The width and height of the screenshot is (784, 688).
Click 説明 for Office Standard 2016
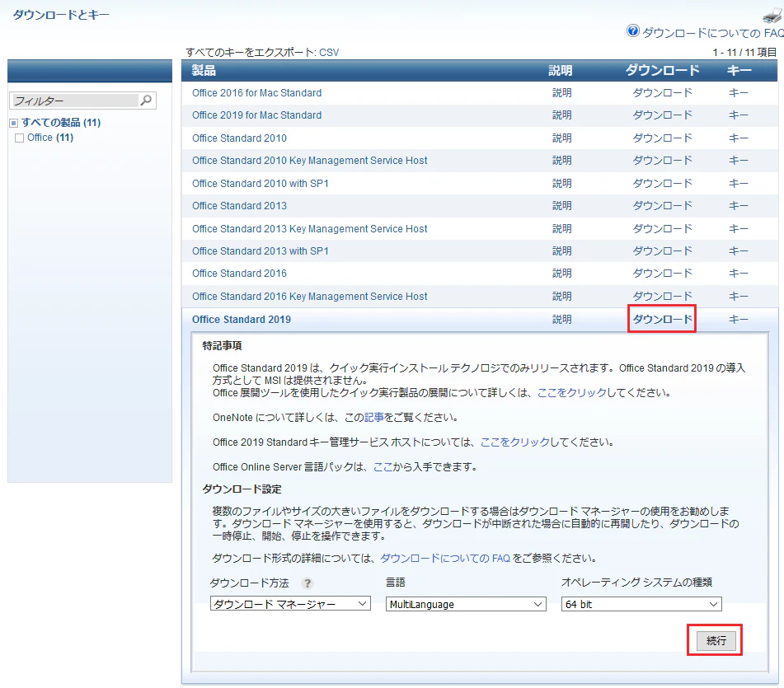(561, 274)
